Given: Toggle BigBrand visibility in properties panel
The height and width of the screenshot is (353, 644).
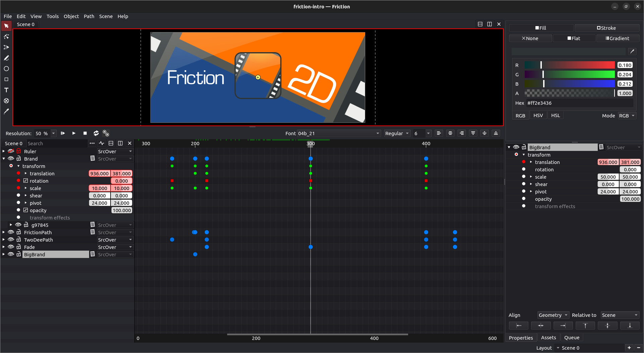Looking at the screenshot, I should coord(516,147).
